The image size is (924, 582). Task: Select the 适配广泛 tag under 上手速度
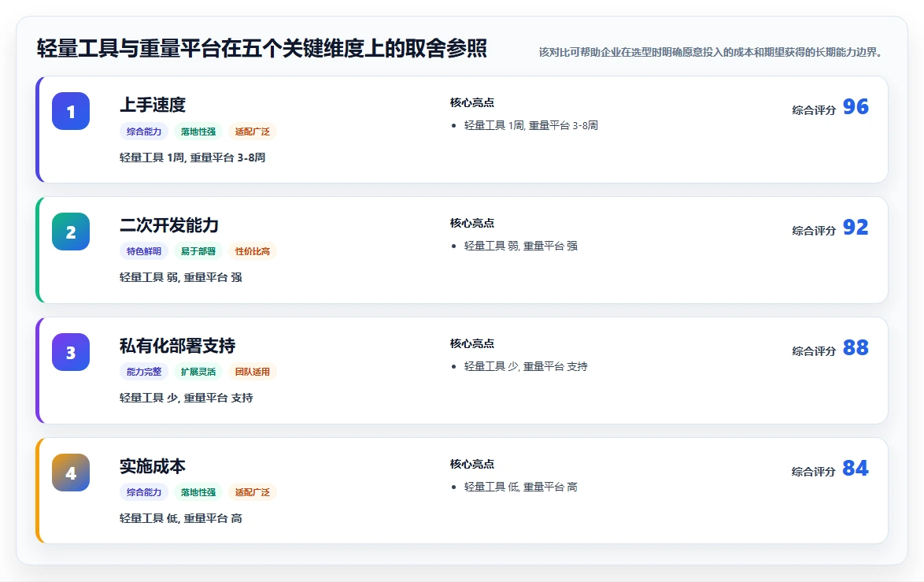coord(252,131)
